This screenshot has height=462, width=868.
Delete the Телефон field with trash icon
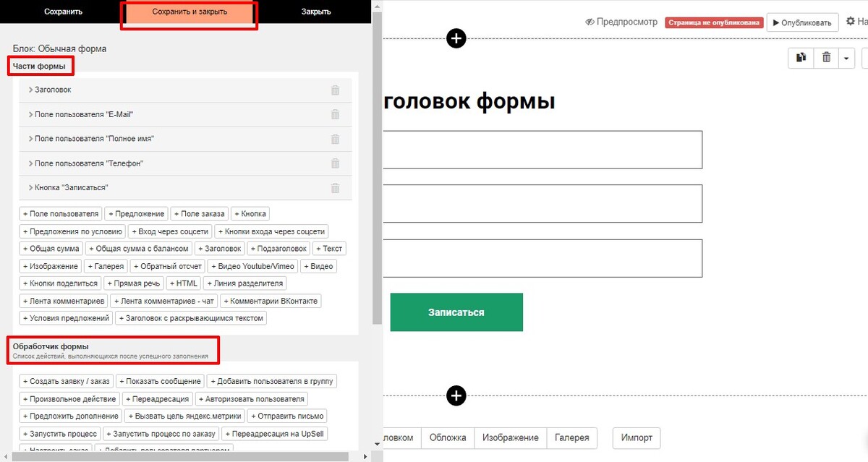tap(335, 163)
